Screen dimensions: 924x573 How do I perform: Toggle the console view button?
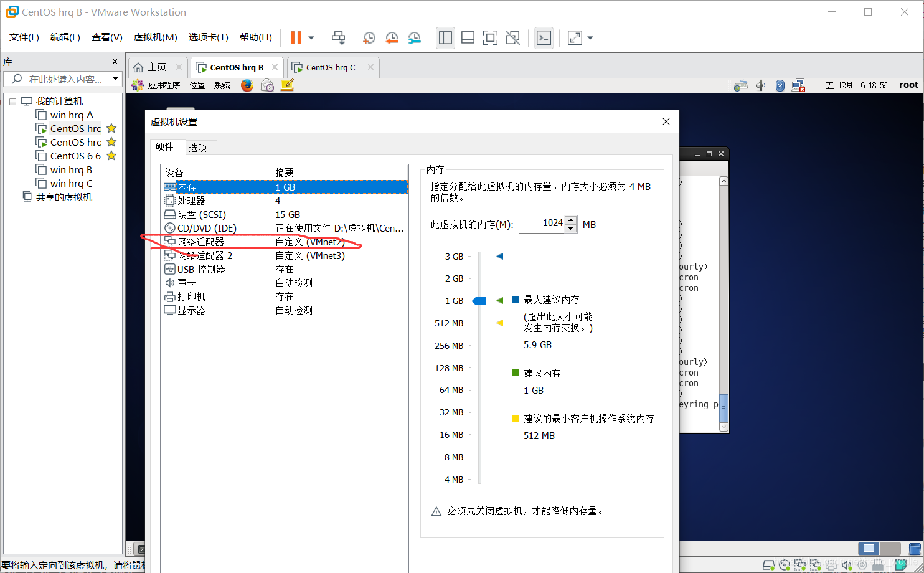544,38
